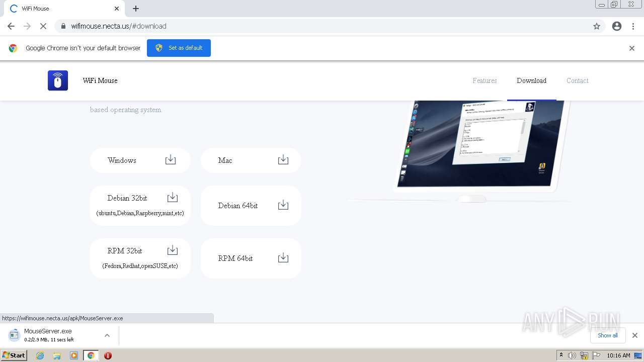Viewport: 644px width, 362px height.
Task: Click the Debian 32bit label
Action: click(x=127, y=198)
